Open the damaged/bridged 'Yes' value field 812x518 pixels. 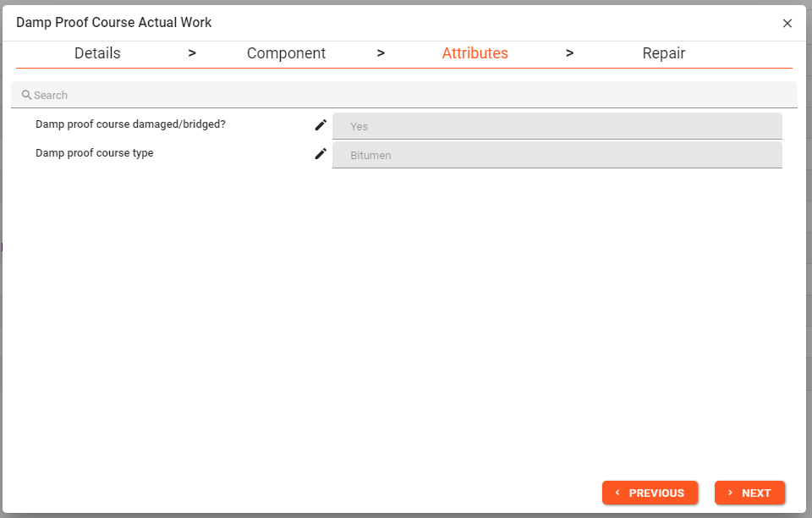point(557,126)
